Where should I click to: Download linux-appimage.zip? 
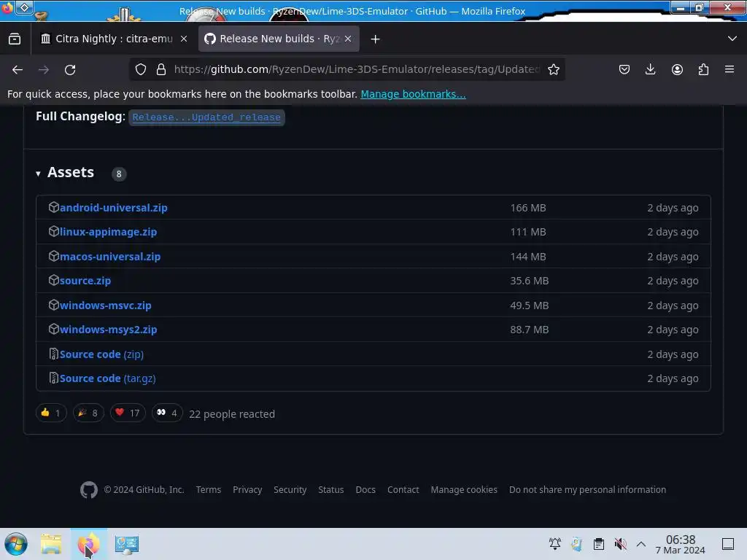pyautogui.click(x=108, y=232)
